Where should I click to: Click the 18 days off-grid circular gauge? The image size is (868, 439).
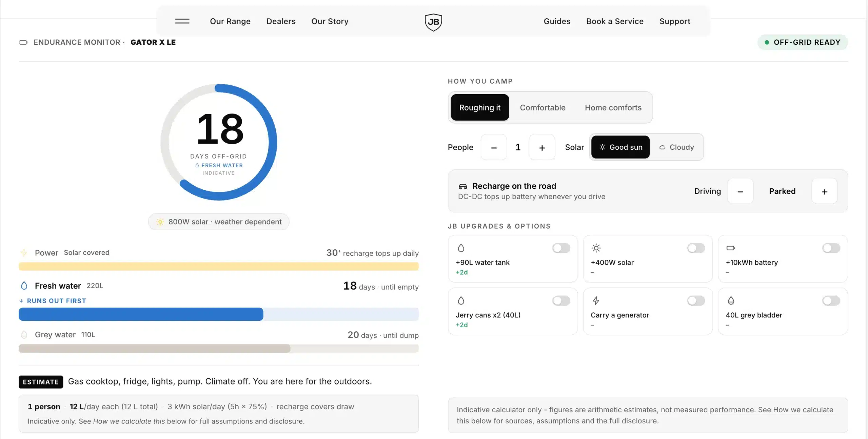219,142
